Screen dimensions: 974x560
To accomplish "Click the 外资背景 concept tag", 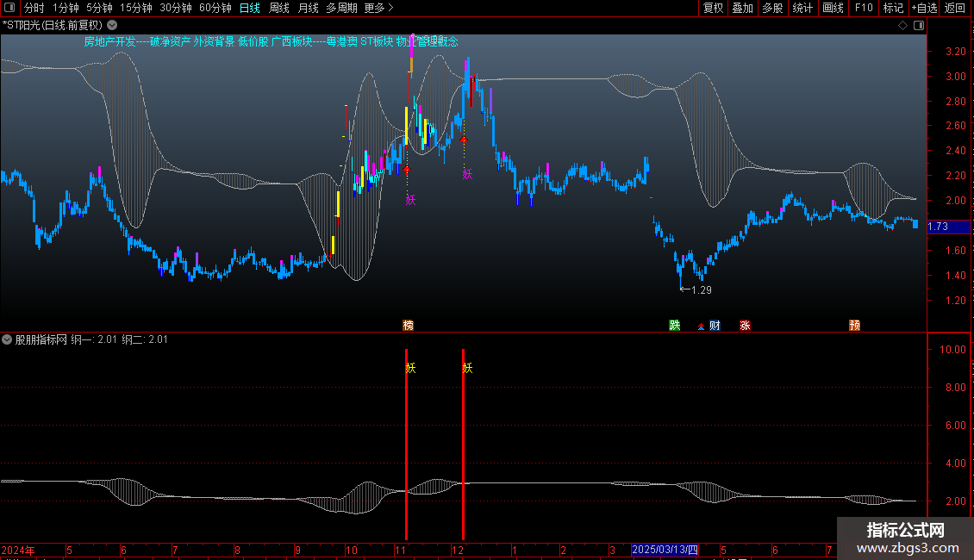I will click(x=215, y=41).
